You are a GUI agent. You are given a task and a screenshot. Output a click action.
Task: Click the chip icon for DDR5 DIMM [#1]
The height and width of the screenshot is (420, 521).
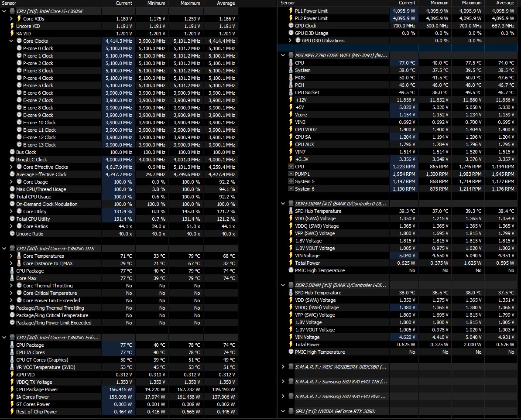pos(291,204)
